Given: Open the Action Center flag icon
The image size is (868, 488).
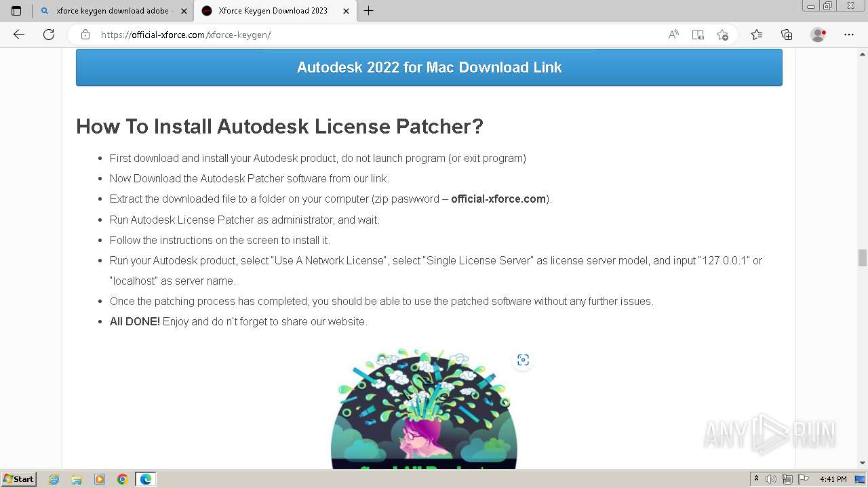Looking at the screenshot, I should pyautogui.click(x=802, y=479).
